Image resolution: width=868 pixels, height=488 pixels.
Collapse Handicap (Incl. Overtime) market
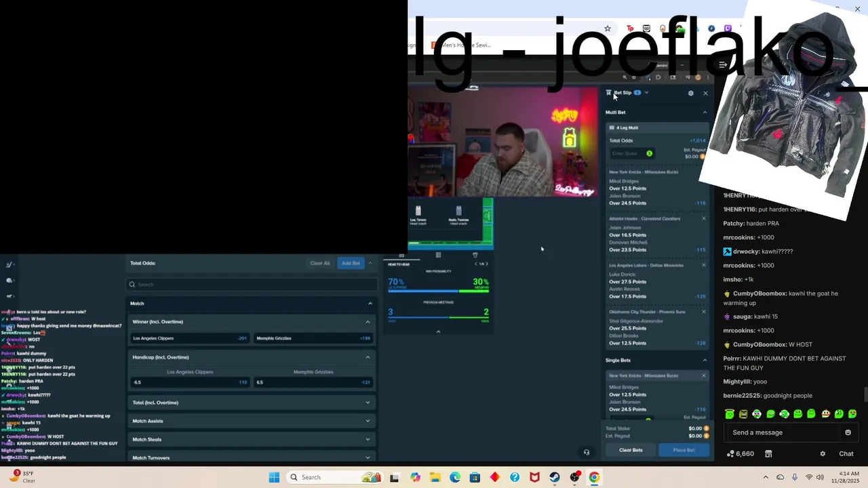(x=368, y=357)
